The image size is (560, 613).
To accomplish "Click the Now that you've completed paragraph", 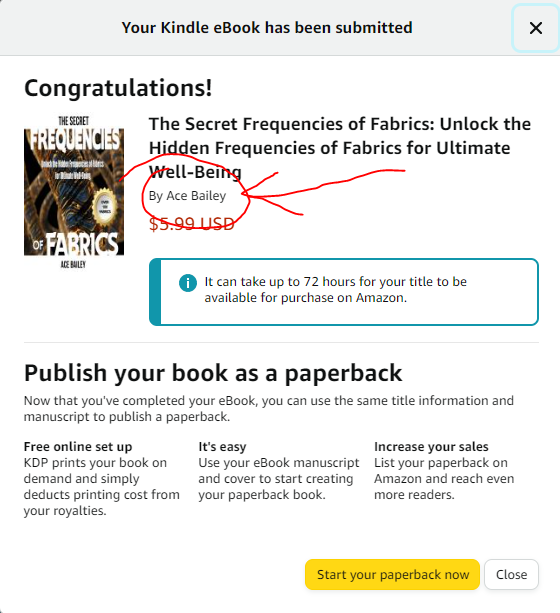I will 269,409.
